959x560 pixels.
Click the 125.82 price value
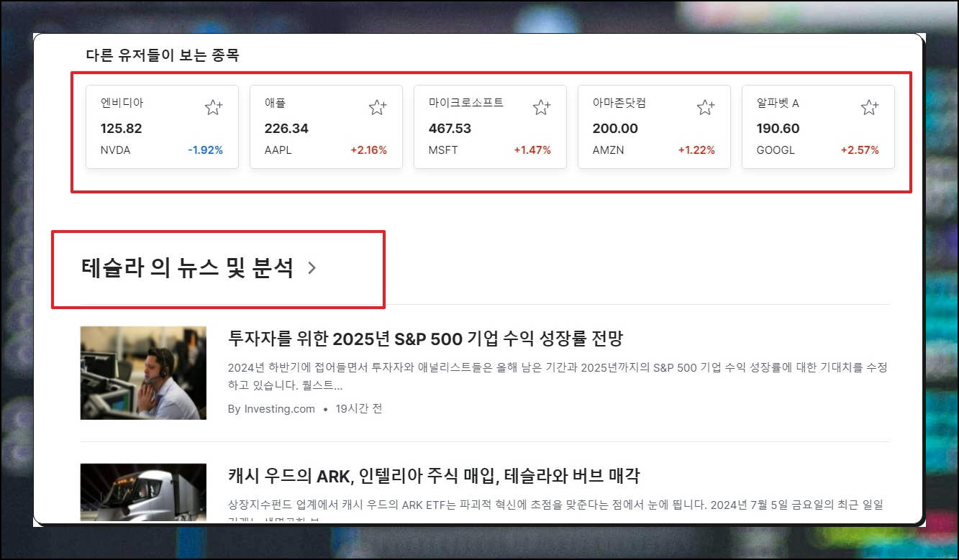click(x=122, y=129)
